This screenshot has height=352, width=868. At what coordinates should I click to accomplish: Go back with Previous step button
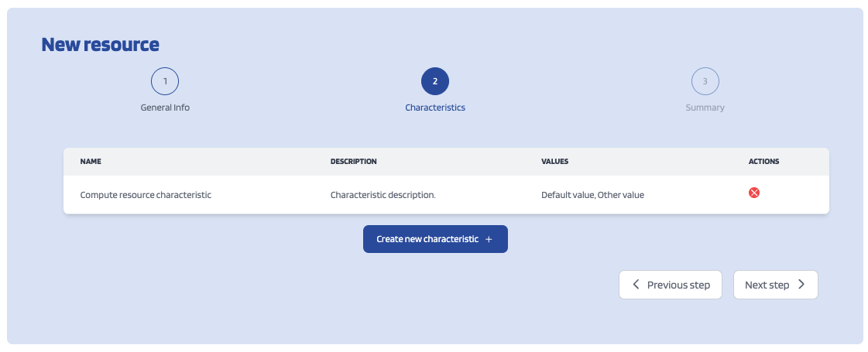(670, 285)
